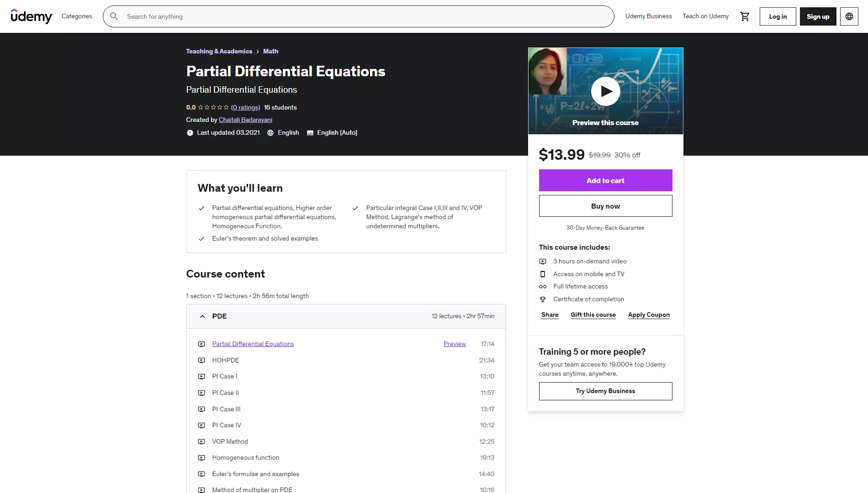Open Udemy Business from header

[x=648, y=16]
